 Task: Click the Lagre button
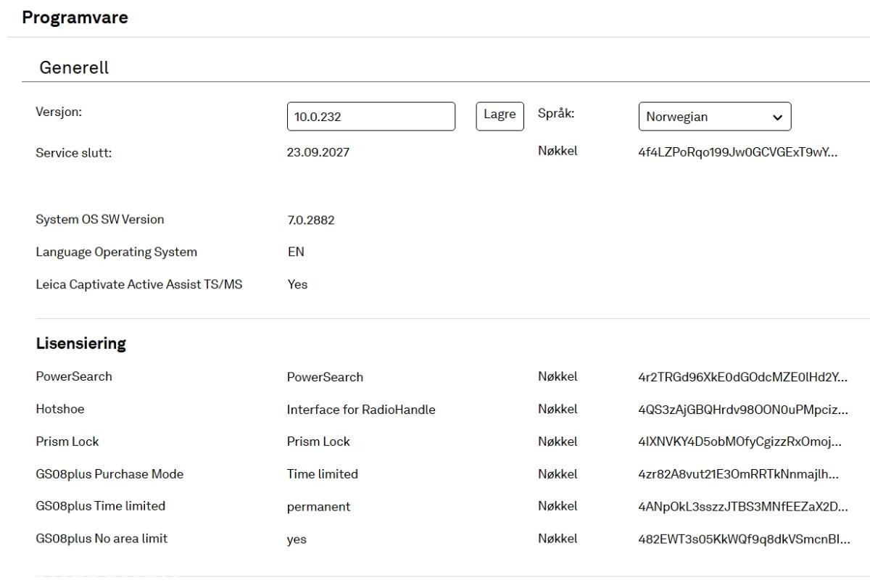(500, 116)
